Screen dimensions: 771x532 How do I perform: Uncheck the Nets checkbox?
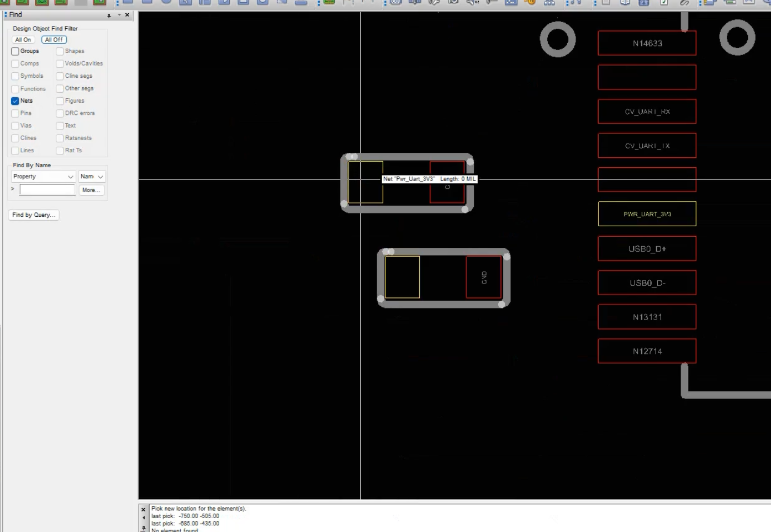tap(15, 101)
